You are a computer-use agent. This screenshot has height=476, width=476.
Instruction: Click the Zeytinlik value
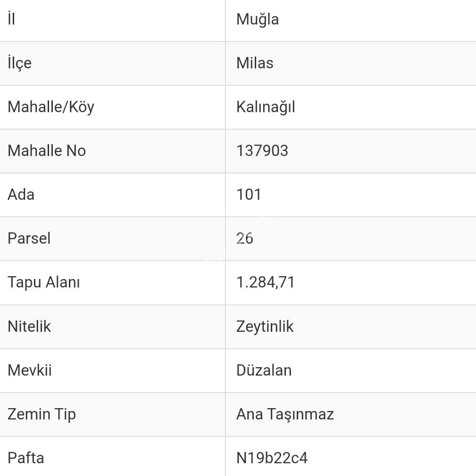point(265,326)
